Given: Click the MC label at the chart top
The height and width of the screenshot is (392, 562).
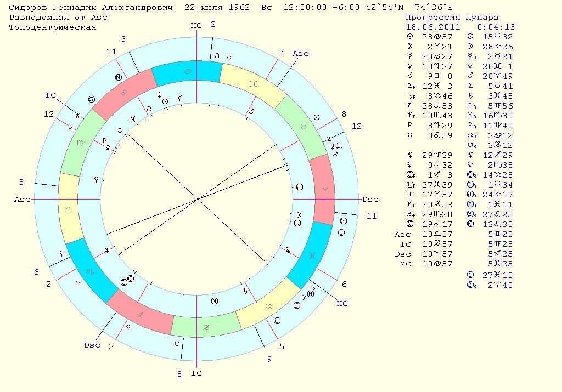Looking at the screenshot, I should 196,26.
